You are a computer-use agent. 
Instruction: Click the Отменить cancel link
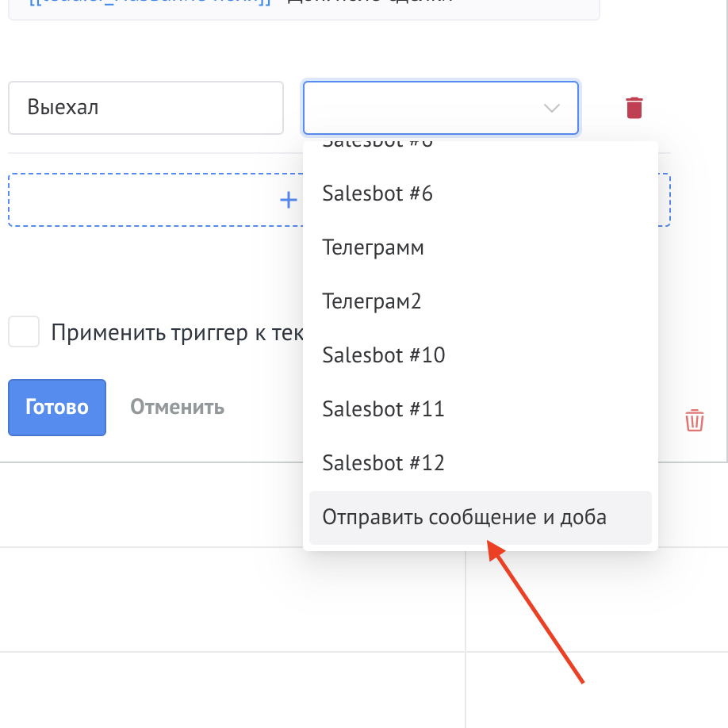tap(177, 407)
